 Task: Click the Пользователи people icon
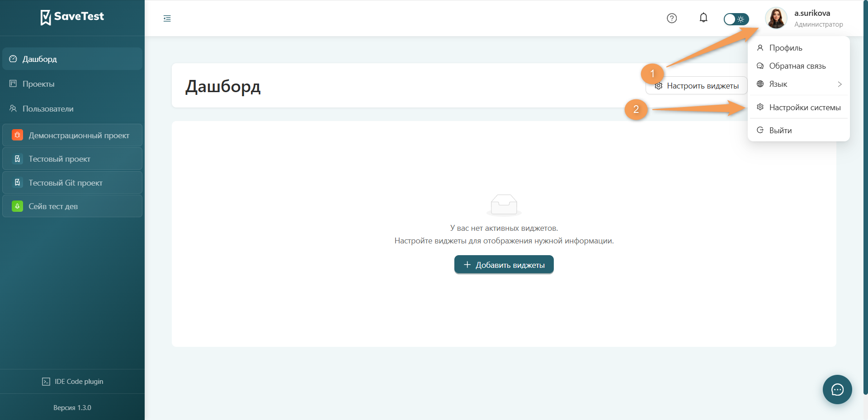pos(13,108)
